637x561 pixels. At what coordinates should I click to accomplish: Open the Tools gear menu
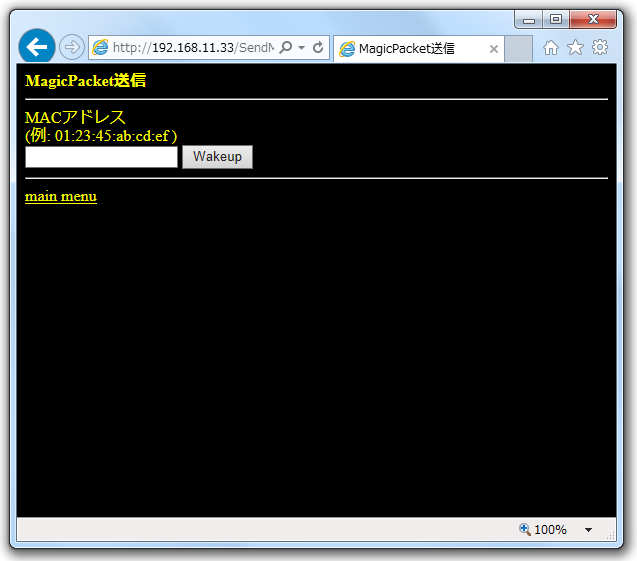[600, 48]
